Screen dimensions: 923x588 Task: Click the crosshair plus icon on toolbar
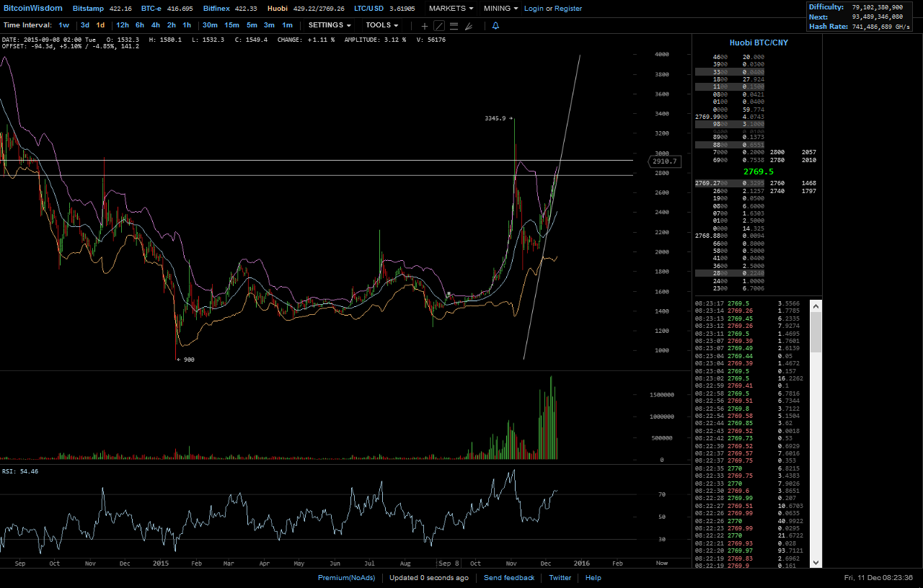[424, 26]
